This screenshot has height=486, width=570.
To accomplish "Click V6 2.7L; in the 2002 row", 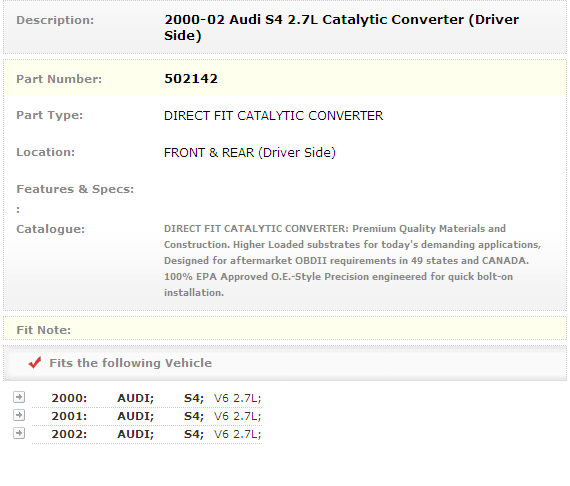I will tap(238, 434).
